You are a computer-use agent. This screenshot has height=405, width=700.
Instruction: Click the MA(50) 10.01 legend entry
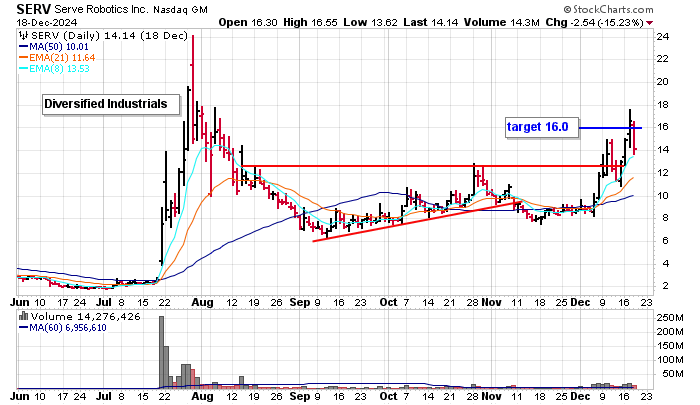point(54,47)
